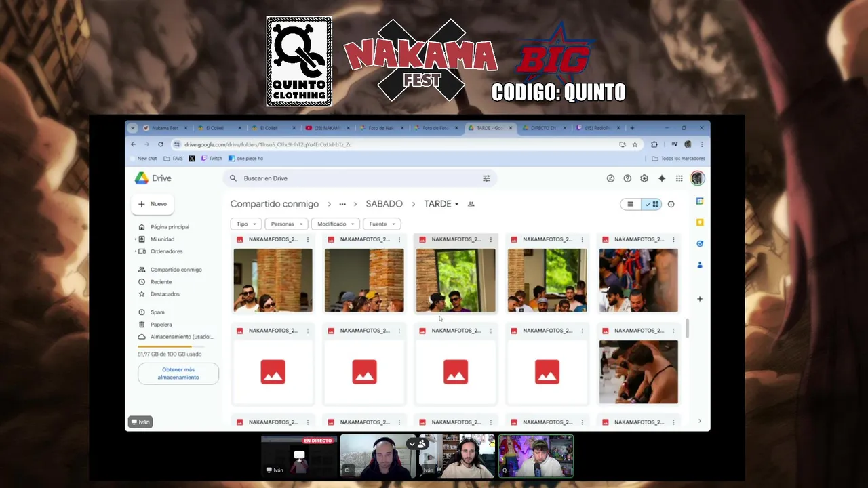Viewport: 868px width, 488px height.
Task: Click the Nuevo button
Action: [x=153, y=204]
